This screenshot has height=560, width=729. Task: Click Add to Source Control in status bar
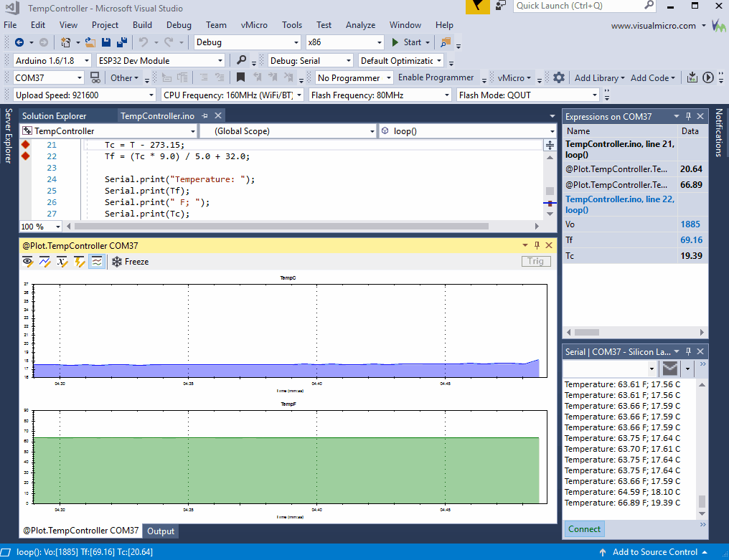point(654,552)
